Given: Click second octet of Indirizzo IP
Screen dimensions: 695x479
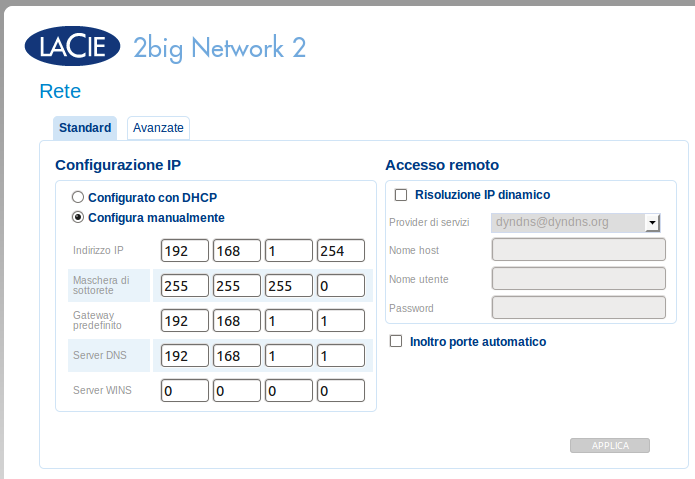Looking at the screenshot, I should click(237, 251).
